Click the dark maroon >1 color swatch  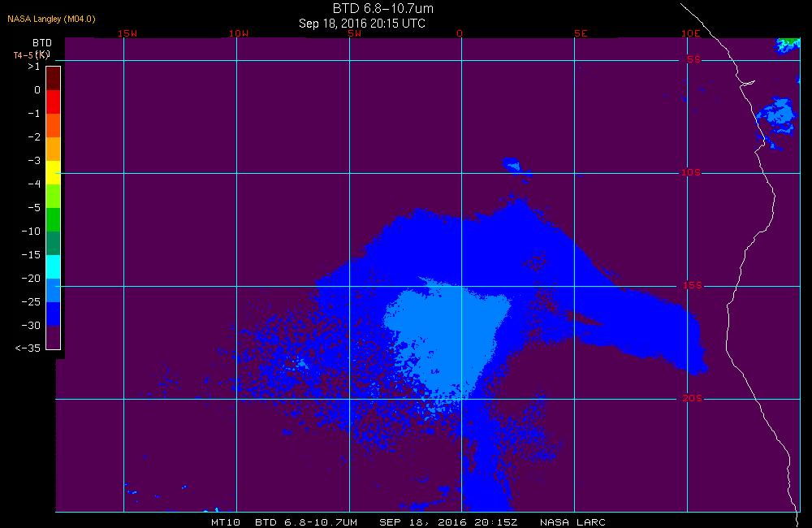54,79
